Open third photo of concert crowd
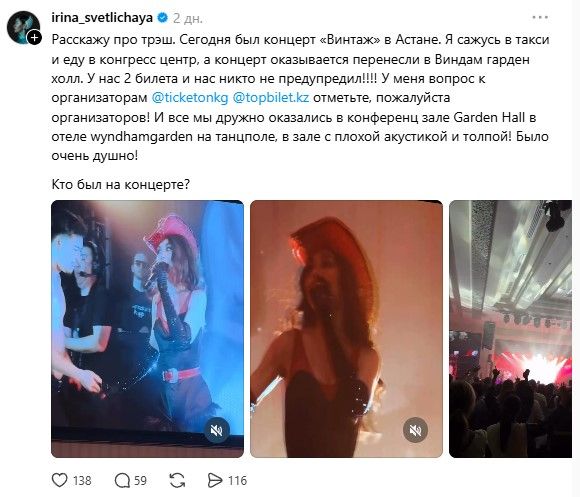Screen dimensions: 580x497 pyautogui.click(x=510, y=329)
